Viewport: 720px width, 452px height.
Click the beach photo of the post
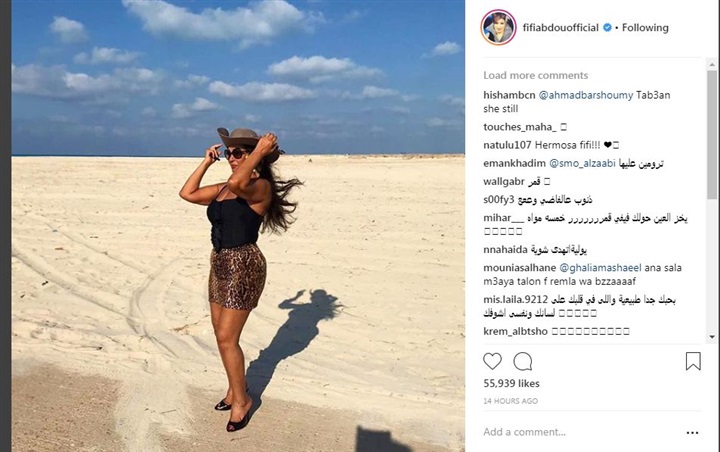tap(238, 226)
